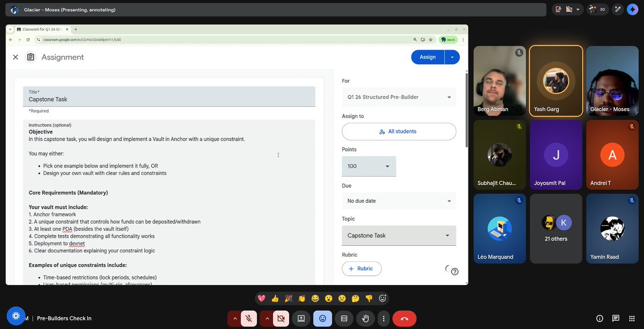Select the Classwork for Q1 26 browser tab

coord(43,29)
